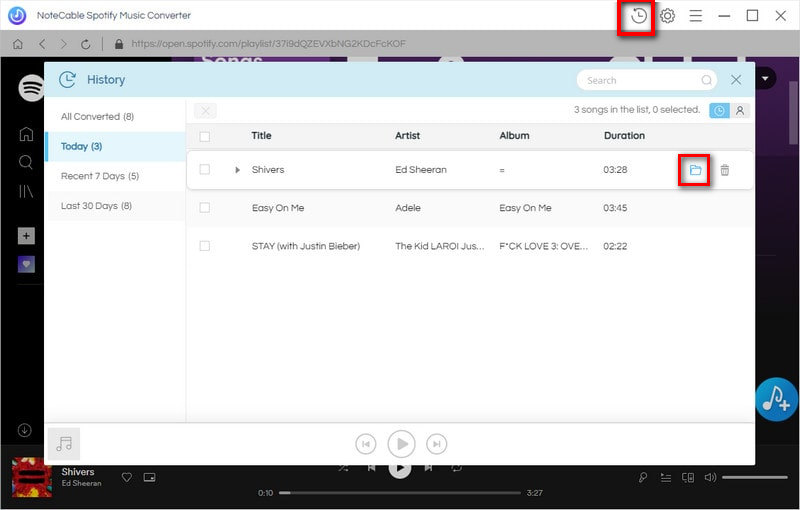Click Ed Sheeran in now-playing bar

pos(82,483)
